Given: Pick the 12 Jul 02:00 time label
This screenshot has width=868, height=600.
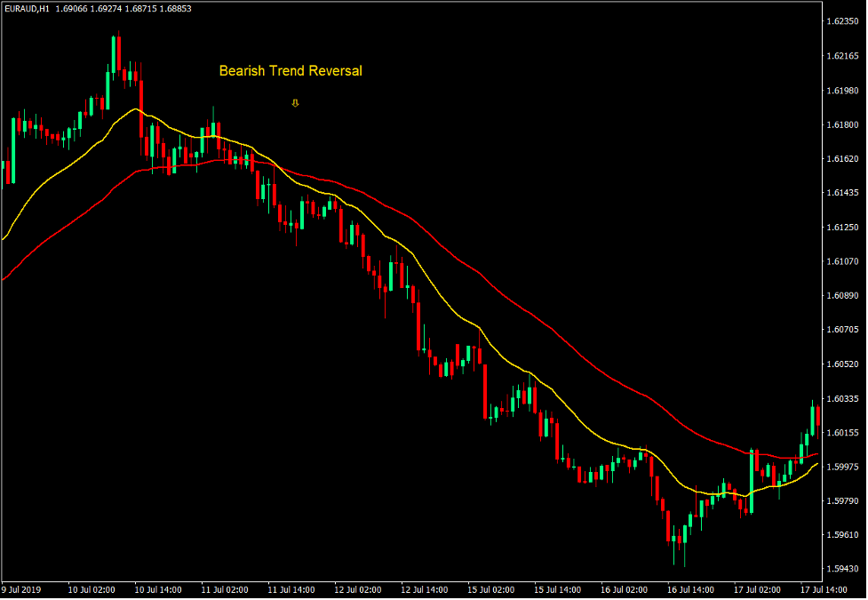Looking at the screenshot, I should (358, 589).
